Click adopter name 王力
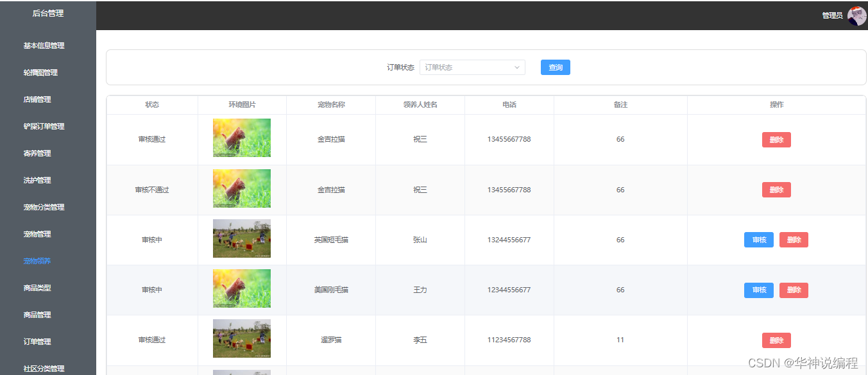 click(x=420, y=290)
